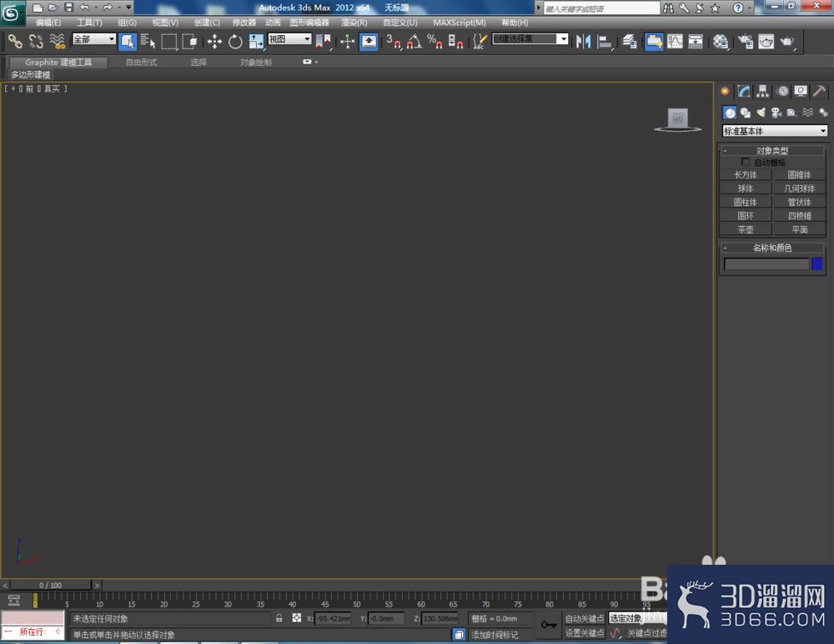Screen dimensions: 834x644
Task: Switch to the Utilities hammer tab
Action: click(820, 92)
